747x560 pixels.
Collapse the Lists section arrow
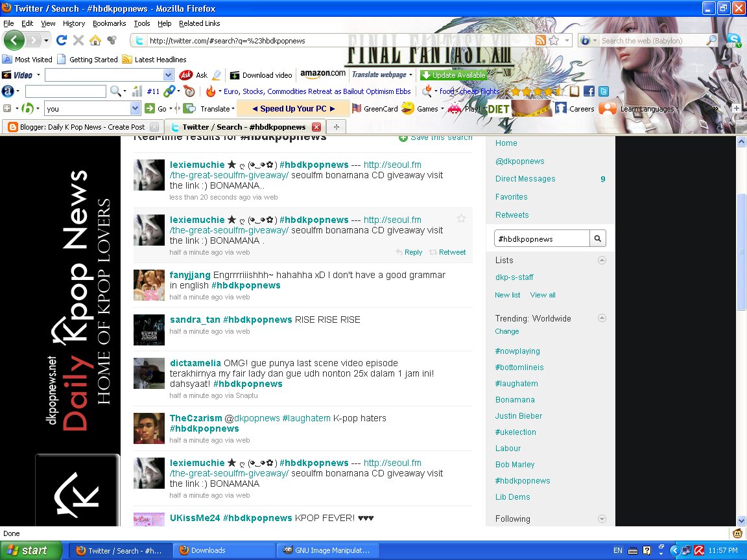pyautogui.click(x=602, y=260)
